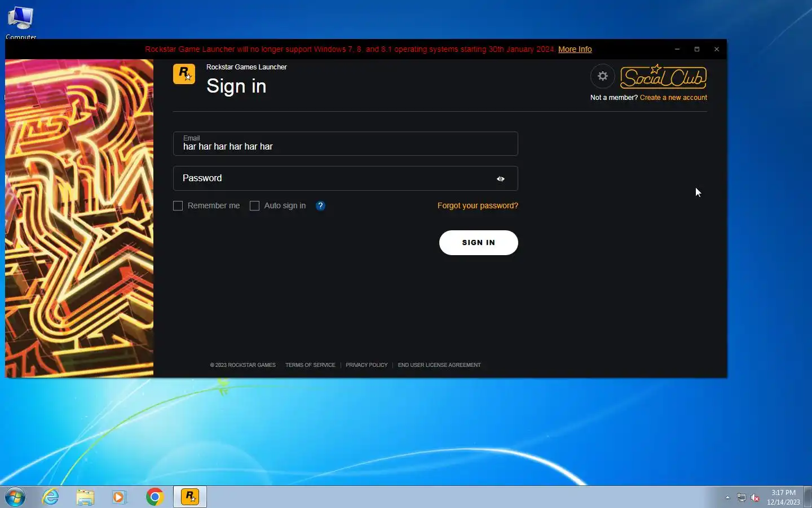Click the Not a member? text
812x508 pixels.
[614, 98]
